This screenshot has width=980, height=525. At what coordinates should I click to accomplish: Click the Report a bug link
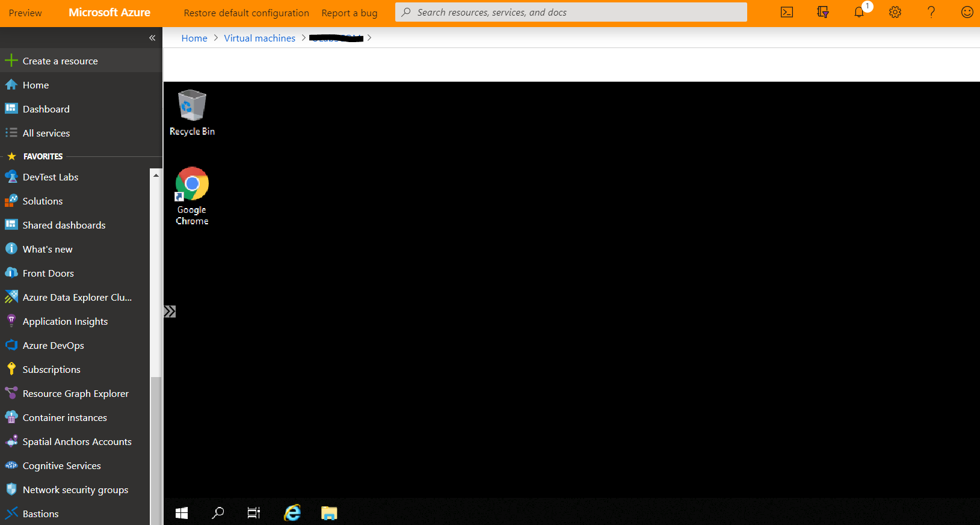(349, 13)
